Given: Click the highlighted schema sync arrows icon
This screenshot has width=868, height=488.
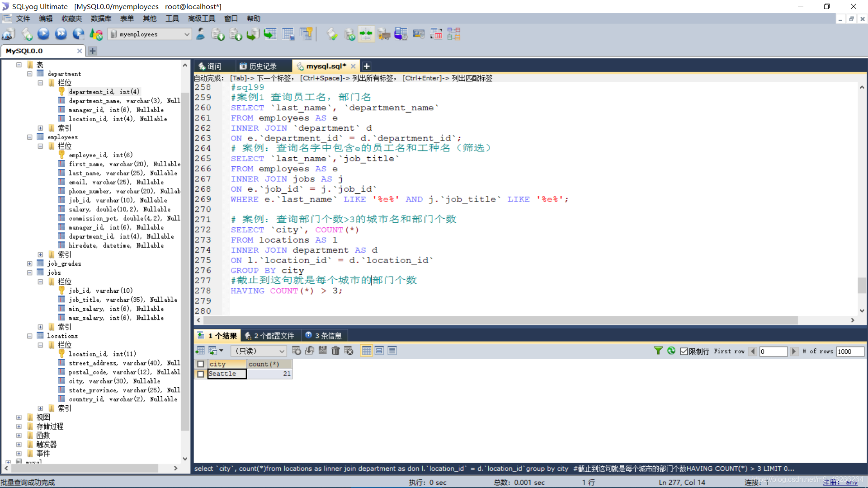Looking at the screenshot, I should pyautogui.click(x=366, y=34).
